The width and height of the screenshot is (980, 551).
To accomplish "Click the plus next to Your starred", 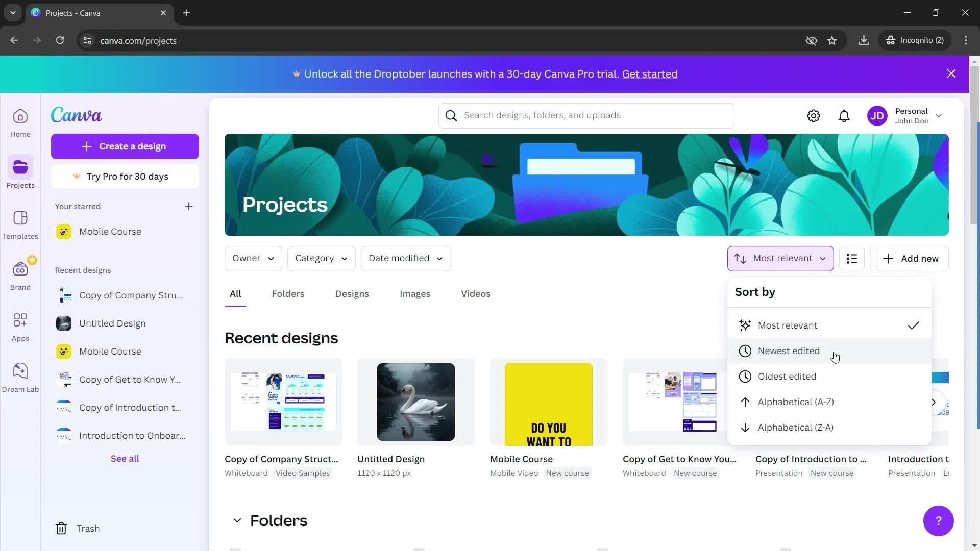I will coord(189,206).
